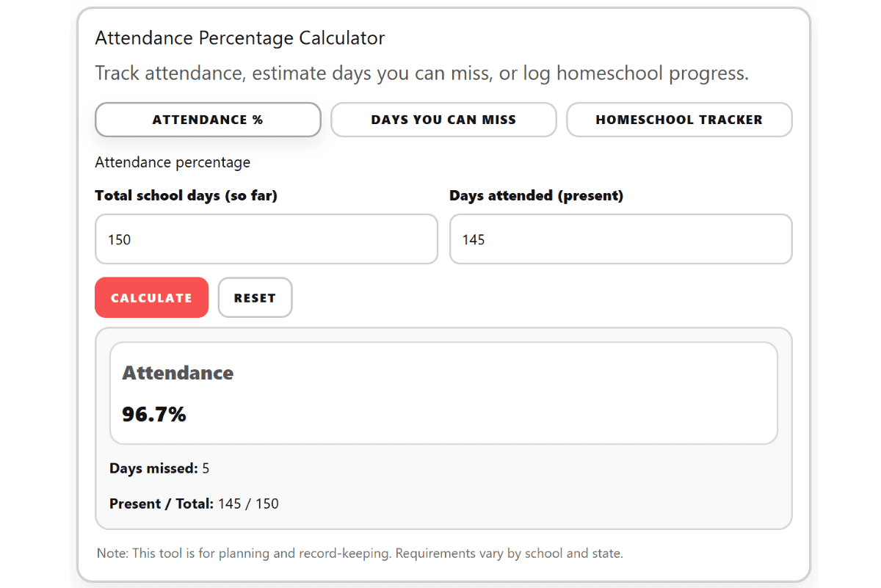Select the value 150 in the first field
Image resolution: width=881 pixels, height=588 pixels.
(118, 239)
